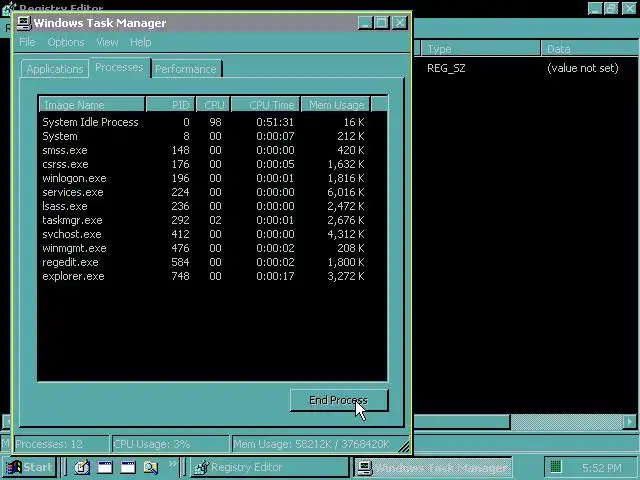640x480 pixels.
Task: Click PID 748 cell for explorer.exe
Action: pyautogui.click(x=180, y=276)
